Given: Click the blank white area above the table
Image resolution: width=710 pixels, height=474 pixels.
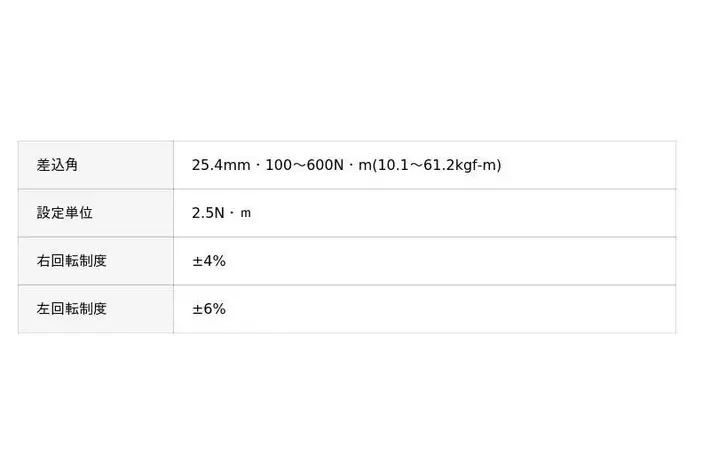Looking at the screenshot, I should [x=355, y=70].
